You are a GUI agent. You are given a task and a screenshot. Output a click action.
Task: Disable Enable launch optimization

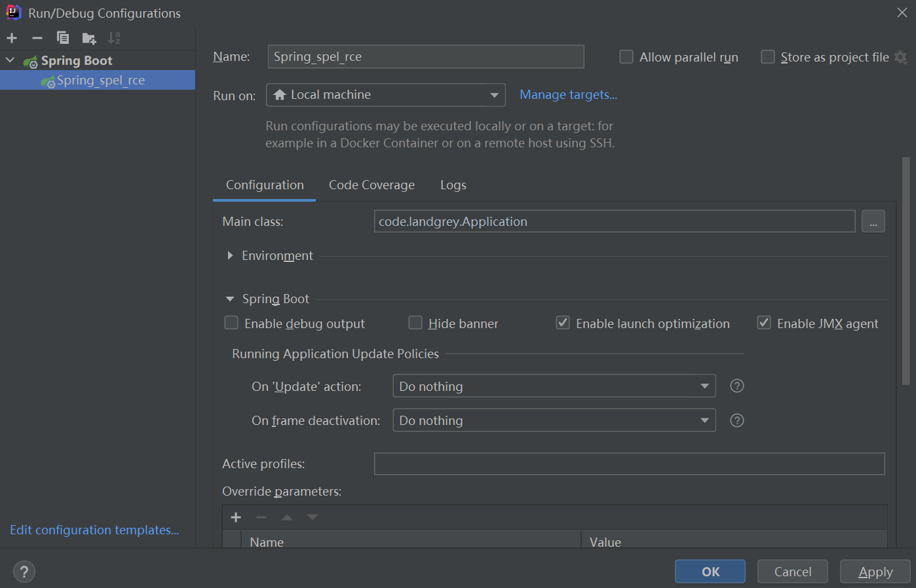click(x=562, y=322)
